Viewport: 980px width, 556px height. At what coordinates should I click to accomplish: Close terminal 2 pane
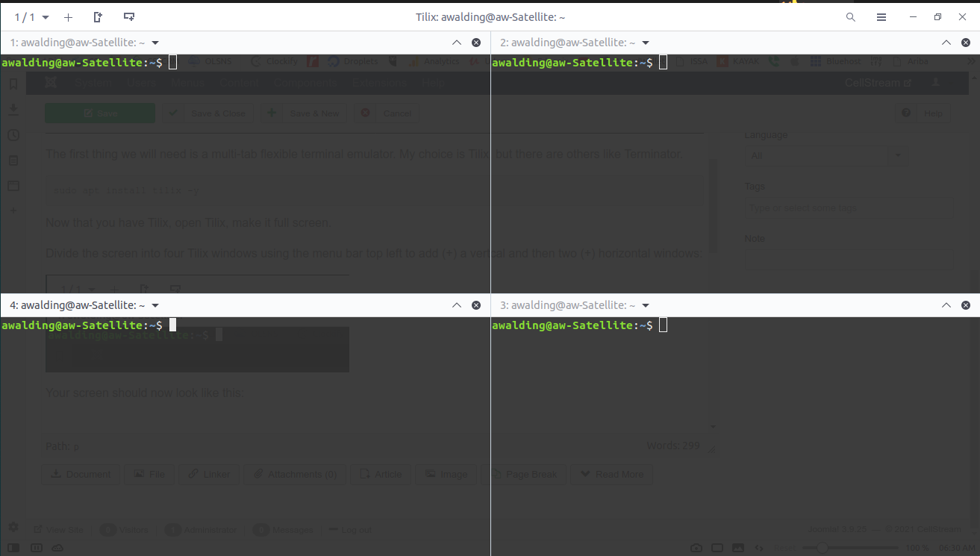[966, 43]
